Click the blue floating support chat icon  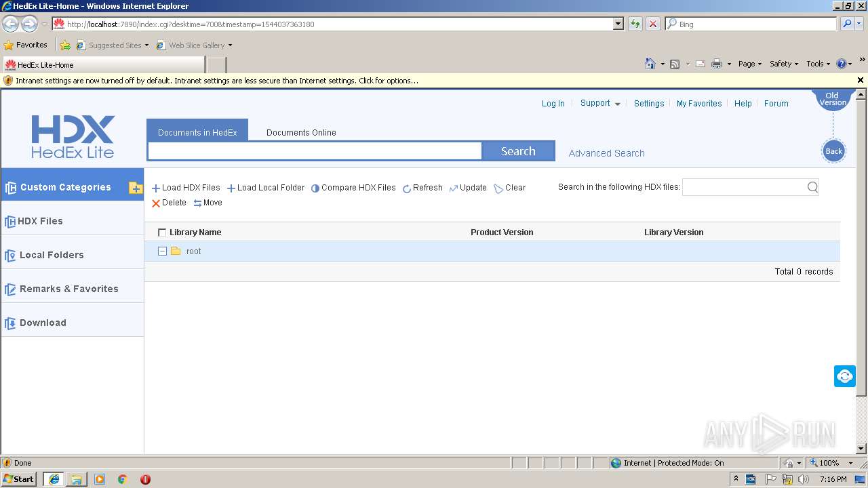tap(845, 376)
